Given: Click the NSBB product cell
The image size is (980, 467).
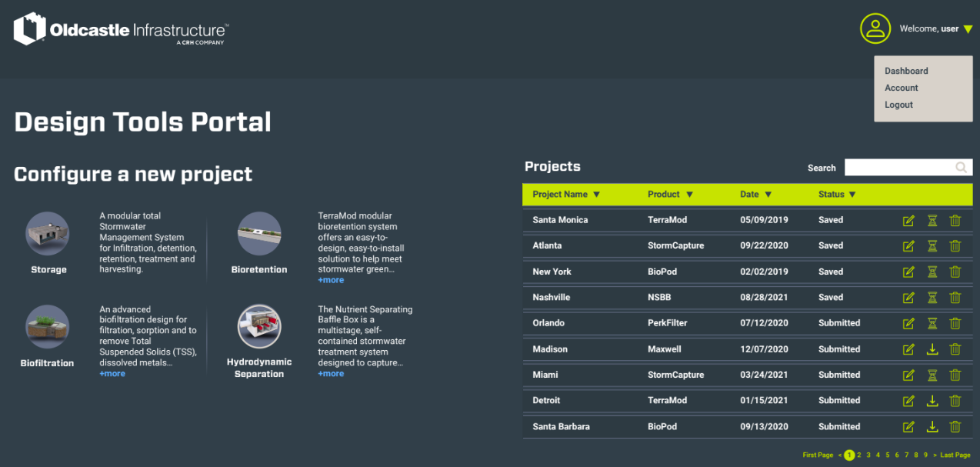Looking at the screenshot, I should [660, 298].
